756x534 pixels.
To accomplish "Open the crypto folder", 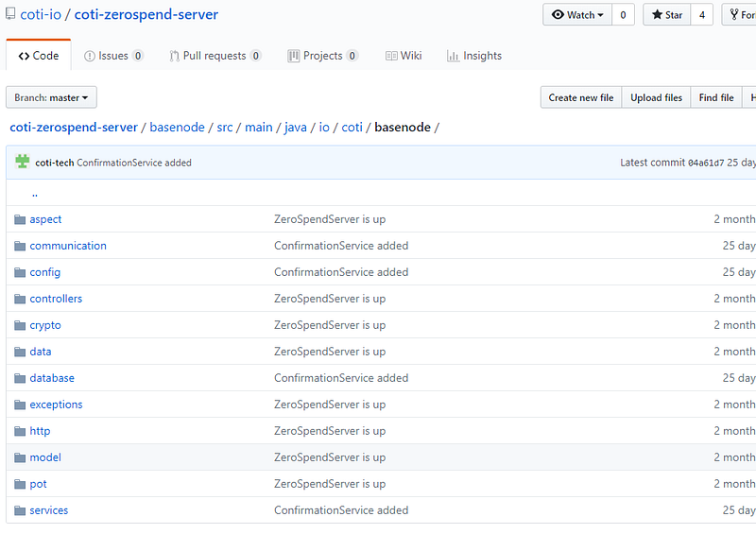I will tap(45, 326).
